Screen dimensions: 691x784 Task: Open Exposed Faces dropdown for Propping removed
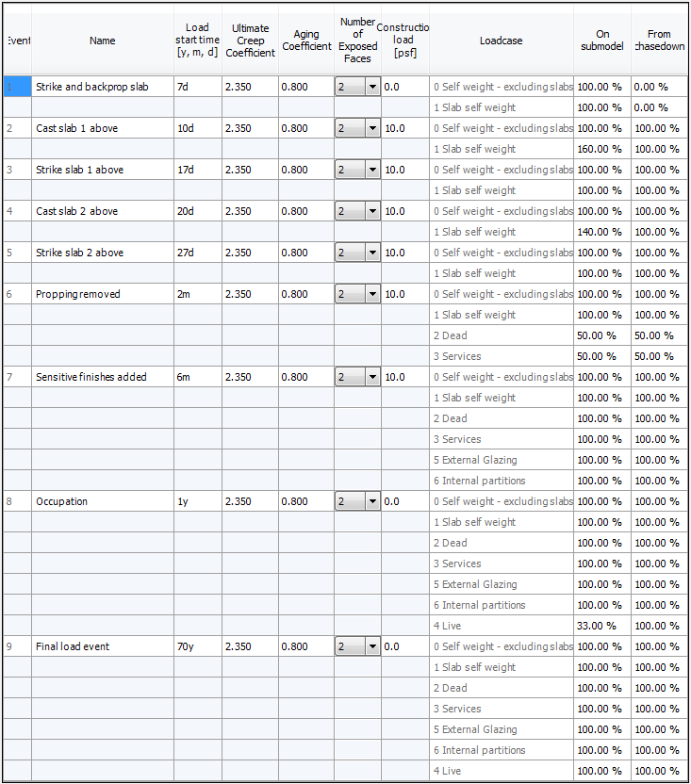[372, 295]
